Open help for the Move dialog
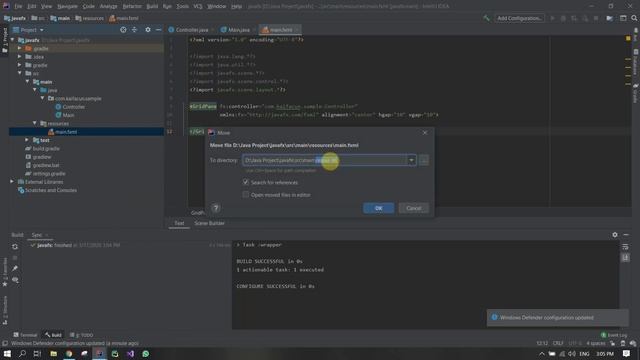The height and width of the screenshot is (360, 640). (216, 208)
